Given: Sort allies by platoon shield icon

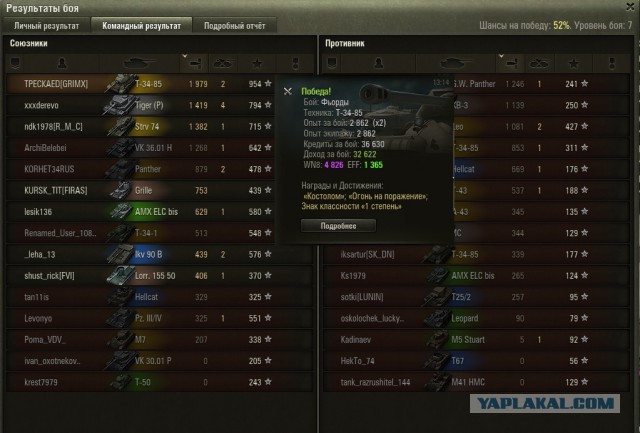Looking at the screenshot, I should point(16,63).
